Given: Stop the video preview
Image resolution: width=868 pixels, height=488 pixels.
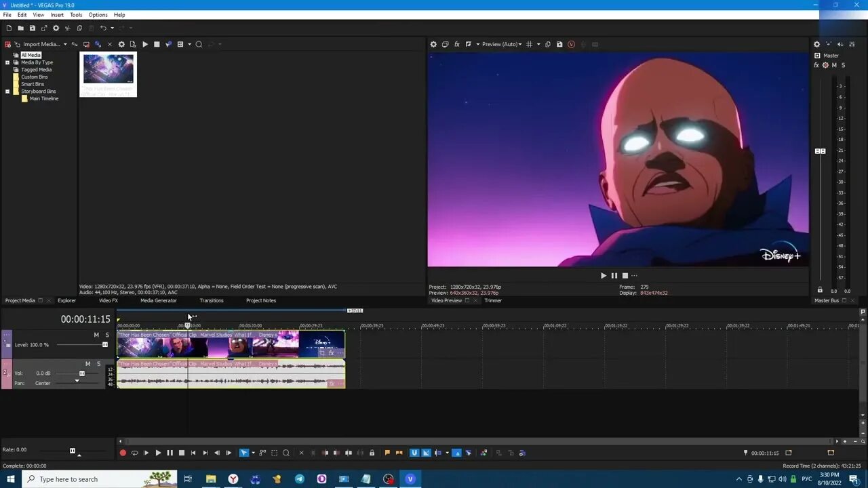Looking at the screenshot, I should coord(625,276).
